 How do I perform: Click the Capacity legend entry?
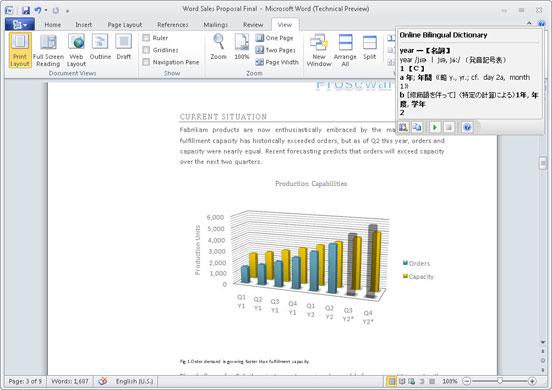(418, 277)
